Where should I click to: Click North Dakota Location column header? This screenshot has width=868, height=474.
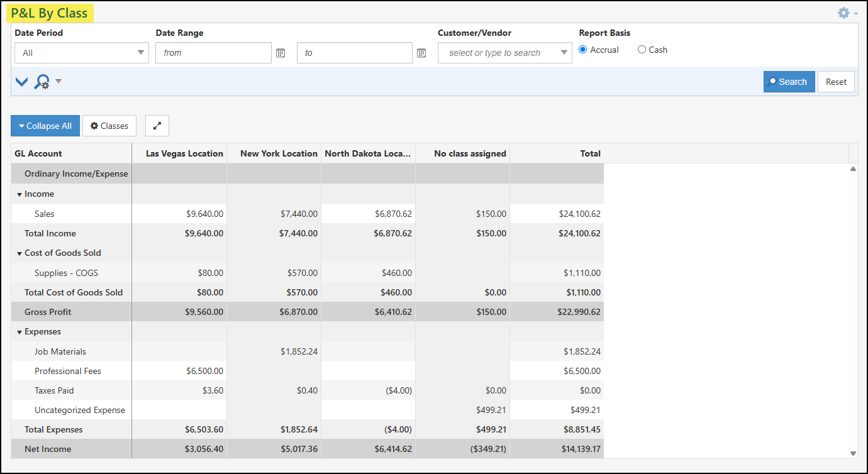point(368,153)
